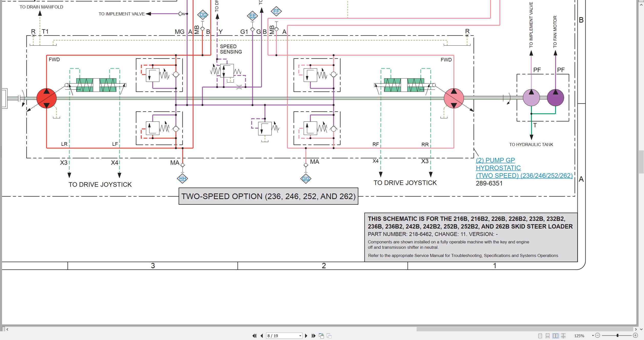Click the charge relief valve below center
The height and width of the screenshot is (340, 644).
pos(265,129)
